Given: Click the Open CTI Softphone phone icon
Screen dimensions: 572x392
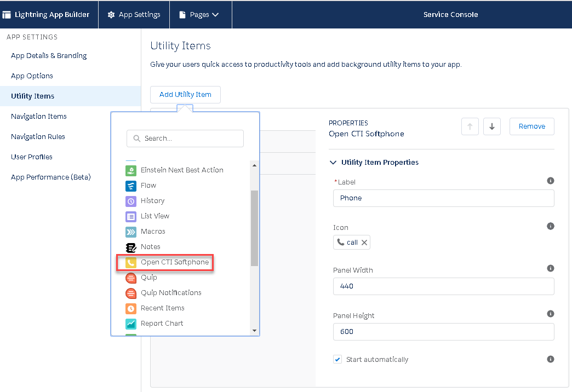Looking at the screenshot, I should point(130,262).
